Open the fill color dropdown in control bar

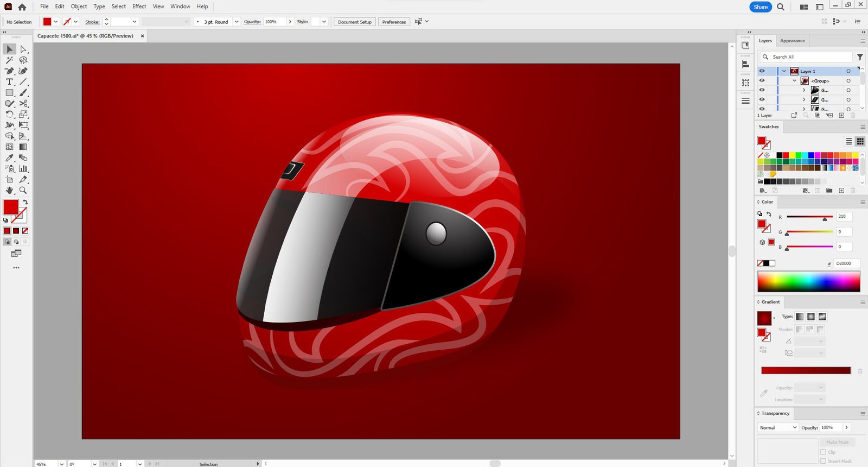(56, 22)
